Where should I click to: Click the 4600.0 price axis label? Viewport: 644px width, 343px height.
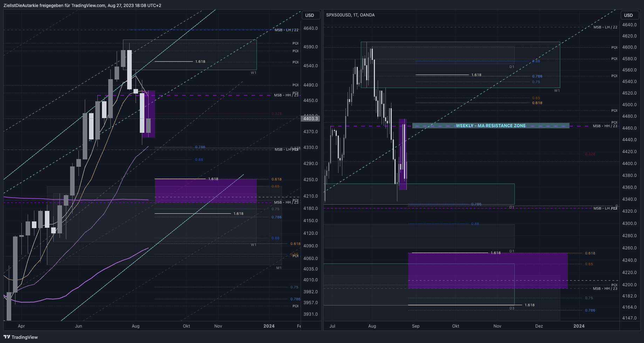coord(629,47)
